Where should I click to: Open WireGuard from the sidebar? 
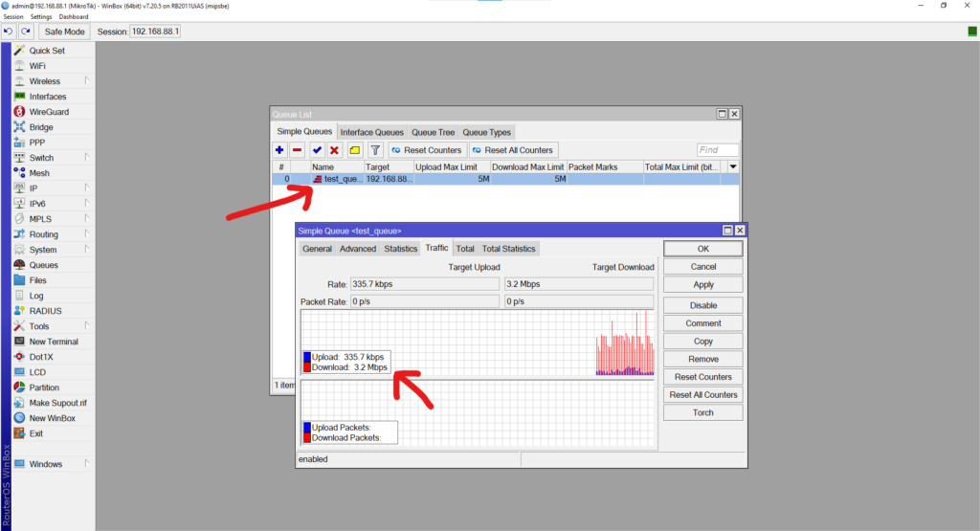(48, 112)
